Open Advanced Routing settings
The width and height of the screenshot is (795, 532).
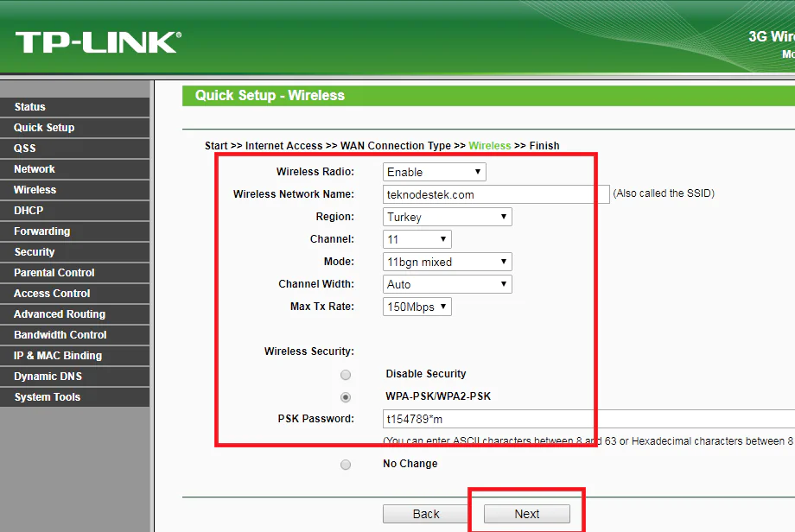pyautogui.click(x=75, y=314)
